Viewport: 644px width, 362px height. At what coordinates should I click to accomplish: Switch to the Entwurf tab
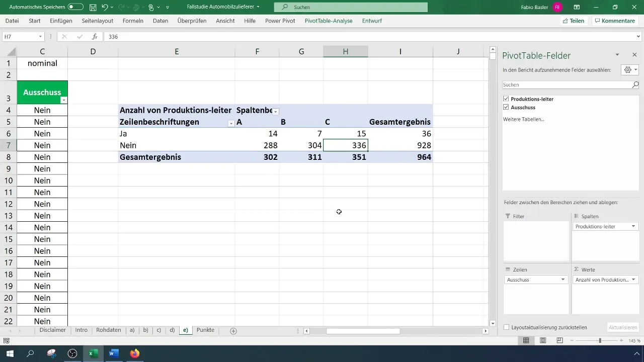click(371, 21)
